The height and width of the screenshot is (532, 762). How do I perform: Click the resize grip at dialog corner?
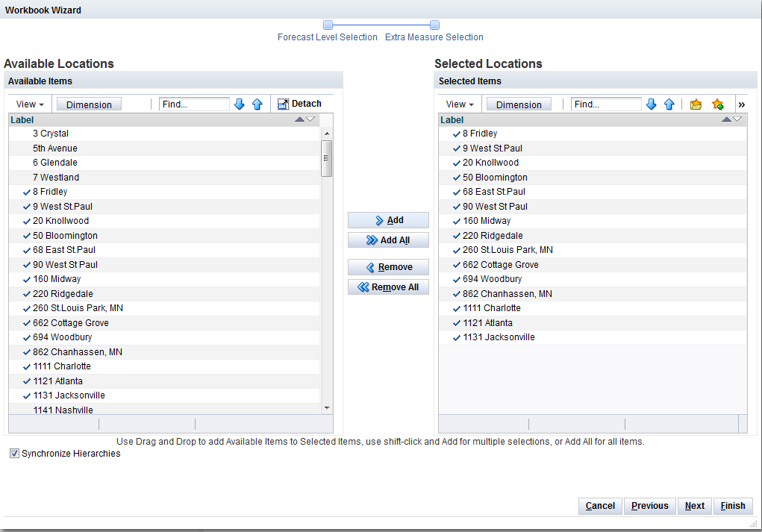pyautogui.click(x=754, y=524)
